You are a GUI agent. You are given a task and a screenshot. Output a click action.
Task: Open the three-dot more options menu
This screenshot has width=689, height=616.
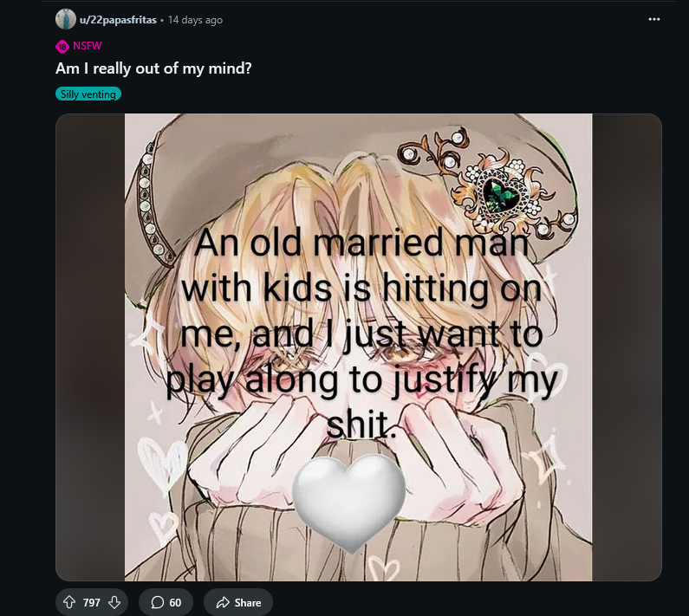coord(654,19)
